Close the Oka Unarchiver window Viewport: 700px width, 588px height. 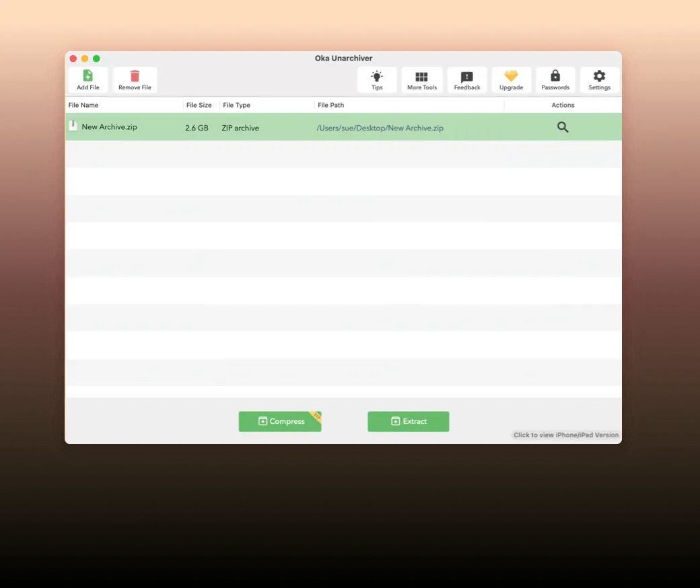tap(73, 59)
